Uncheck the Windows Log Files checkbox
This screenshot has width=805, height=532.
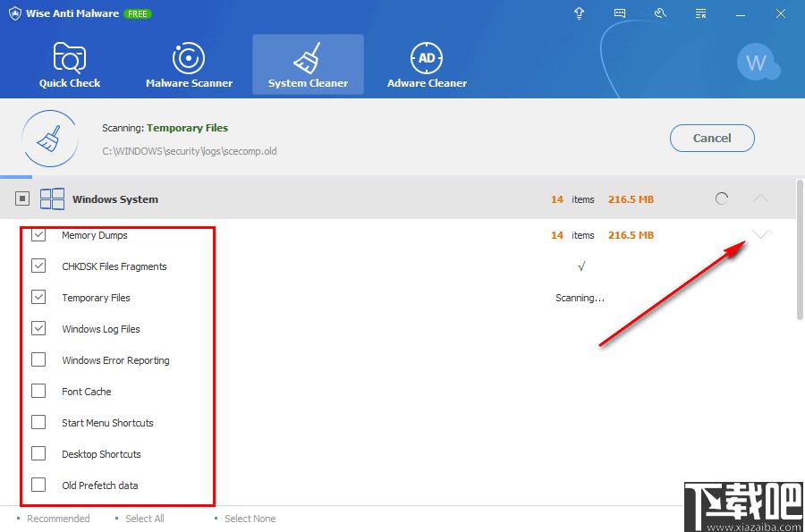(x=38, y=328)
